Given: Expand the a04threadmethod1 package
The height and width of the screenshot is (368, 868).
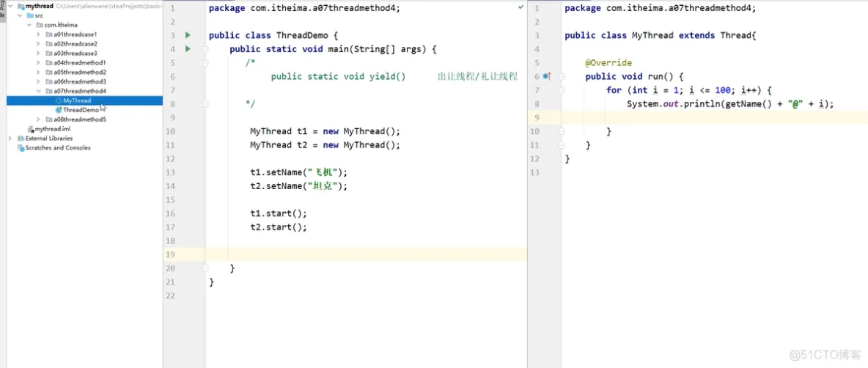Looking at the screenshot, I should coord(38,62).
